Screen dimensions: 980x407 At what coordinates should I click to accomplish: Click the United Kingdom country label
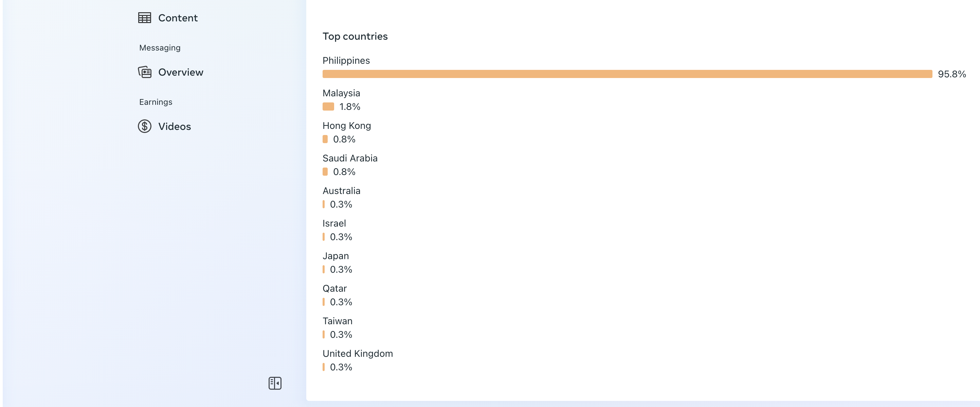(x=357, y=354)
